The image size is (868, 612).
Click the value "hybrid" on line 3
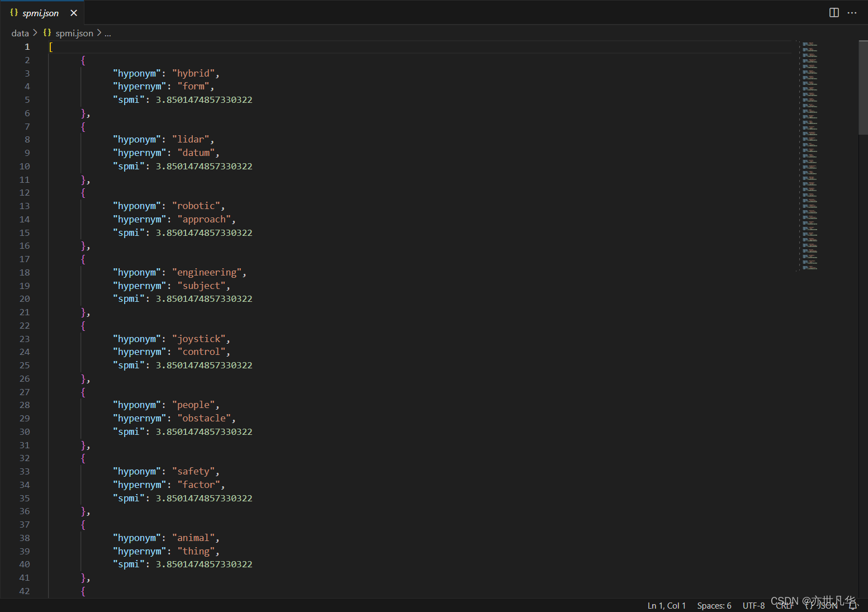tap(193, 74)
